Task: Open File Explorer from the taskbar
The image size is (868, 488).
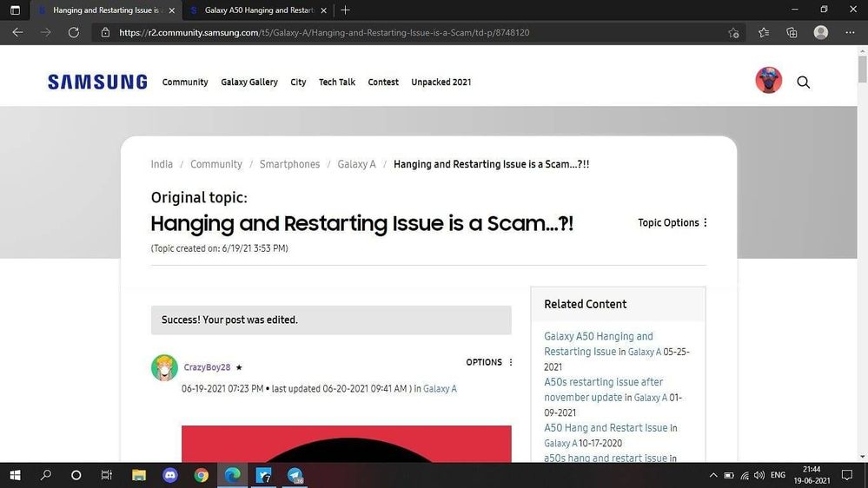Action: click(138, 475)
